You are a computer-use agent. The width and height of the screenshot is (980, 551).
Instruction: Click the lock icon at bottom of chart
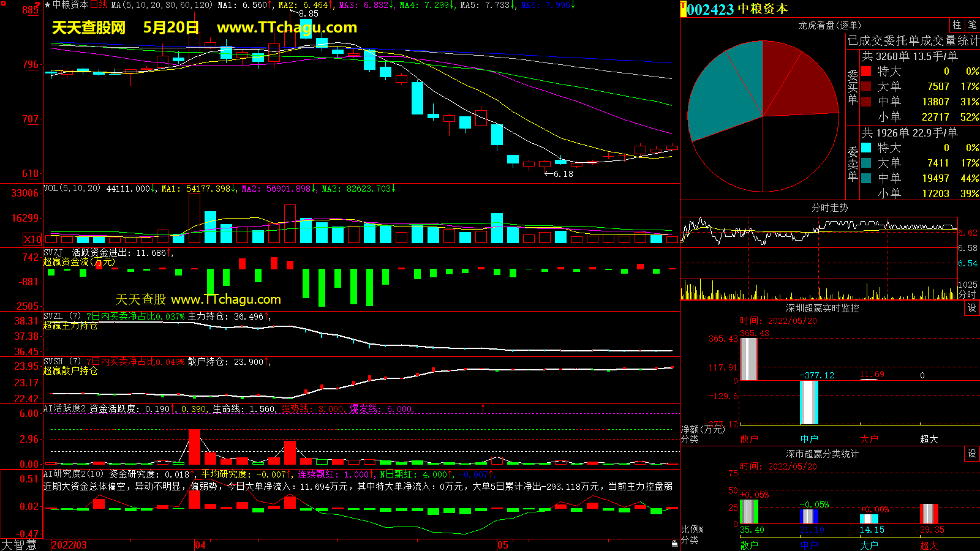674,543
